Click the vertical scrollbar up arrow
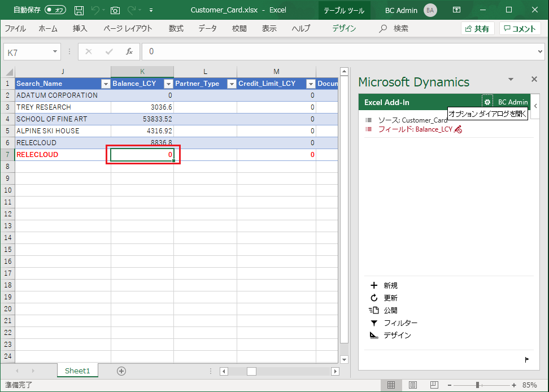This screenshot has width=549, height=392. point(344,72)
